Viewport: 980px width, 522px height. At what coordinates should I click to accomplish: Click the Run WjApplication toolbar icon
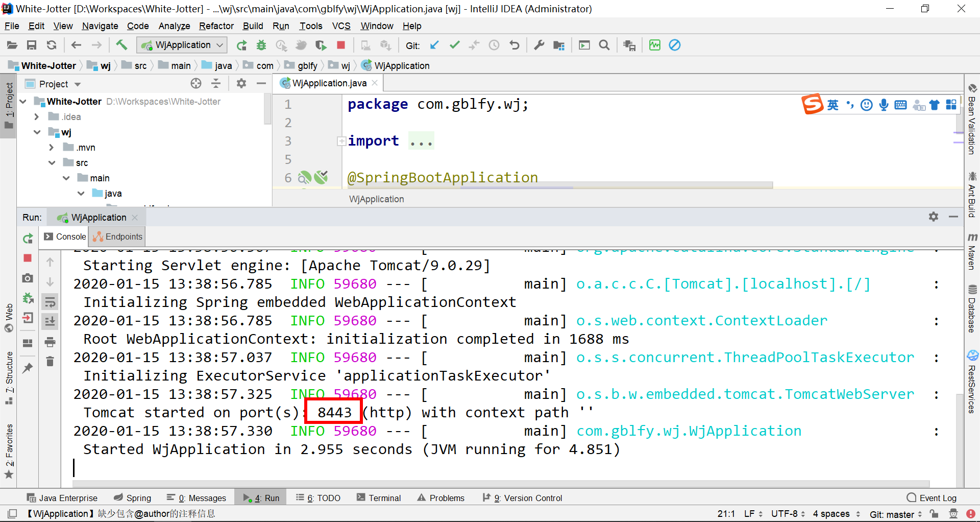(241, 45)
